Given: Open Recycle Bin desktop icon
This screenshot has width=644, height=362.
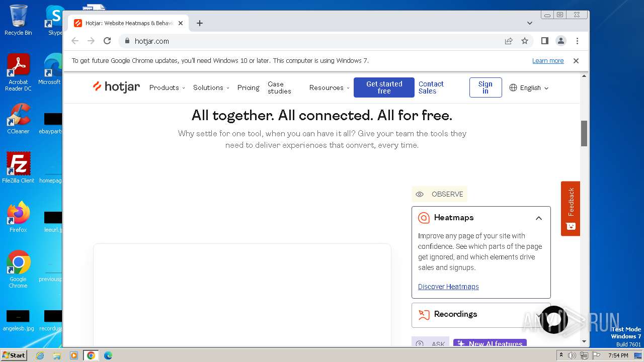Looking at the screenshot, I should pyautogui.click(x=18, y=20).
